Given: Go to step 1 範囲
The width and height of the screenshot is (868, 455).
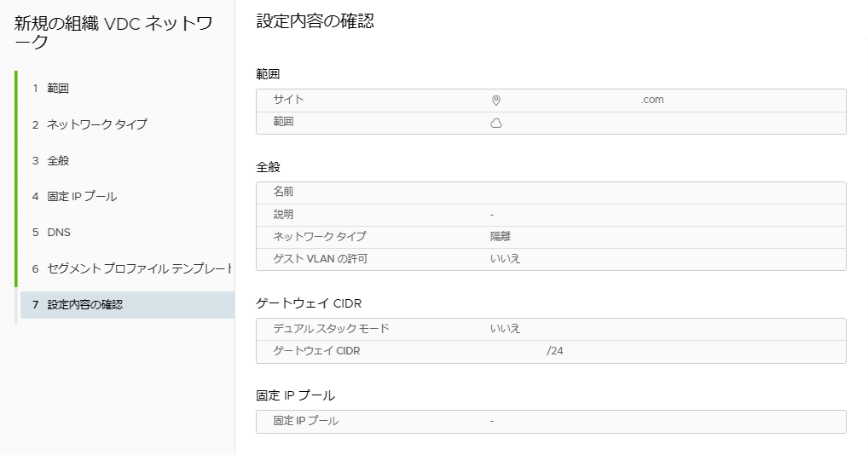Looking at the screenshot, I should pos(58,89).
